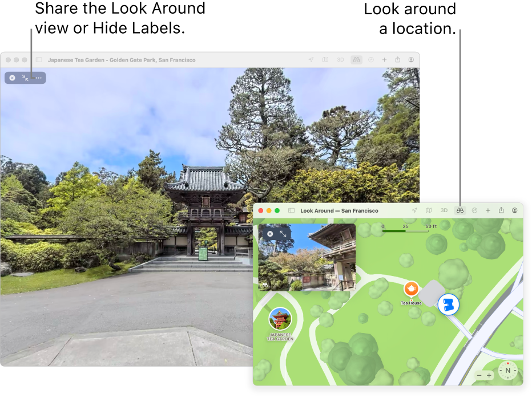Expand the Look Around preview to full screen
This screenshot has width=532, height=398.
click(283, 234)
